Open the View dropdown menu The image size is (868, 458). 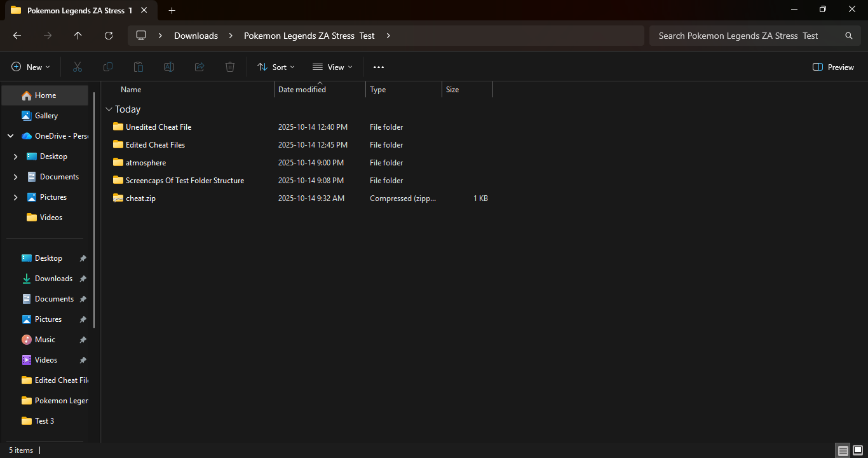[x=332, y=67]
